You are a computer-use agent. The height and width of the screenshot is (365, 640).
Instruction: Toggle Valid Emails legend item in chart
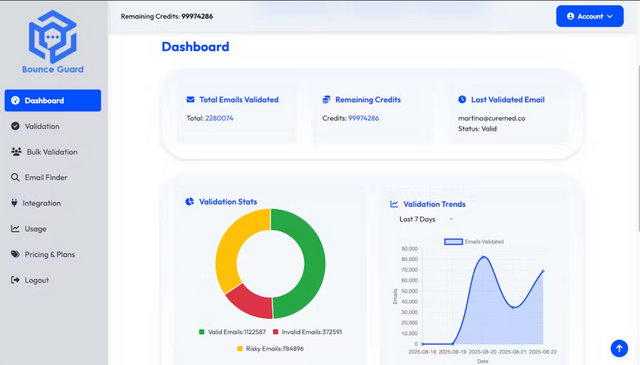pos(232,332)
